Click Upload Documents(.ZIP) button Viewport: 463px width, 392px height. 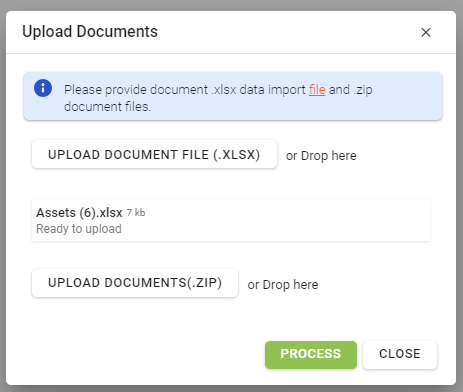point(135,283)
